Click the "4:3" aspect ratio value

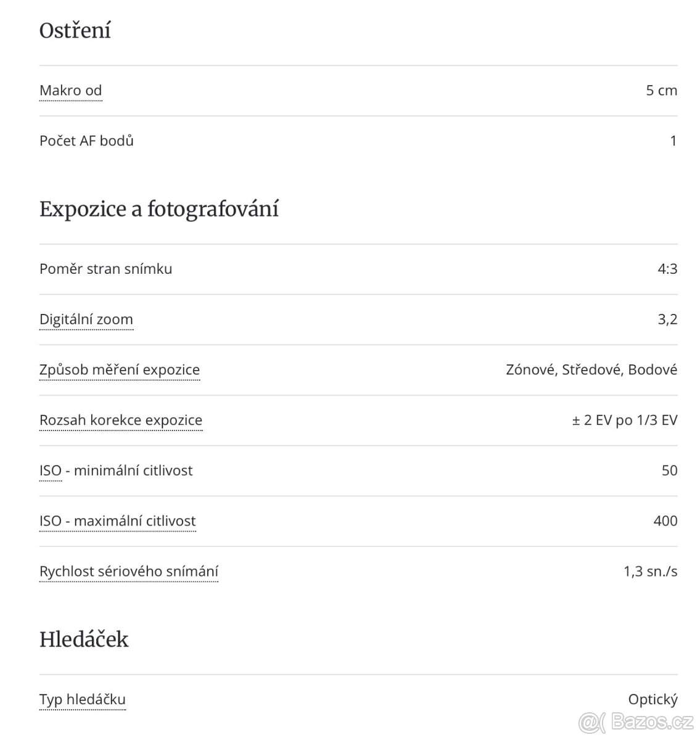667,269
